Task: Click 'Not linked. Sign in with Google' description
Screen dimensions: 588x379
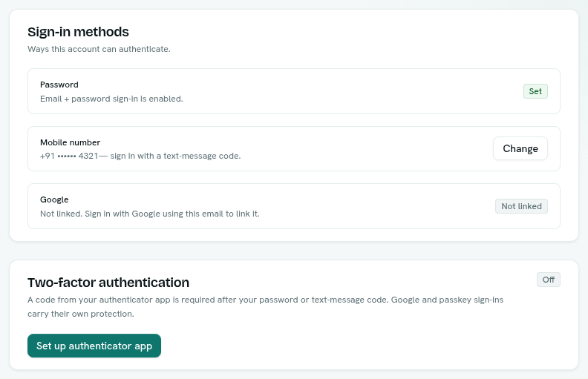Action: [x=150, y=214]
